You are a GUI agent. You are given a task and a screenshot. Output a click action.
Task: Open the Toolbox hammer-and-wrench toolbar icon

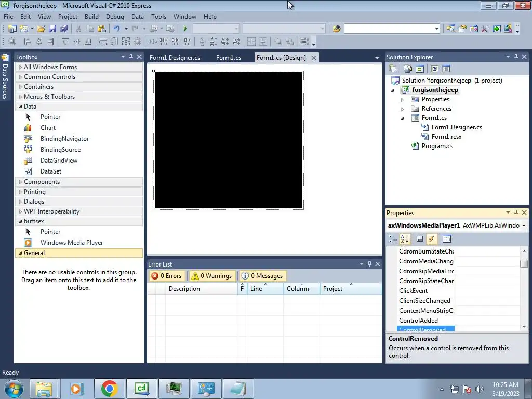pos(485,29)
